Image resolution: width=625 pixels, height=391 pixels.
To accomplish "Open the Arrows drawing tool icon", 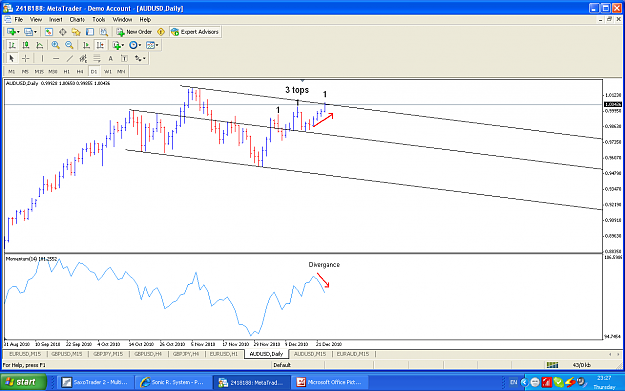I will (138, 59).
